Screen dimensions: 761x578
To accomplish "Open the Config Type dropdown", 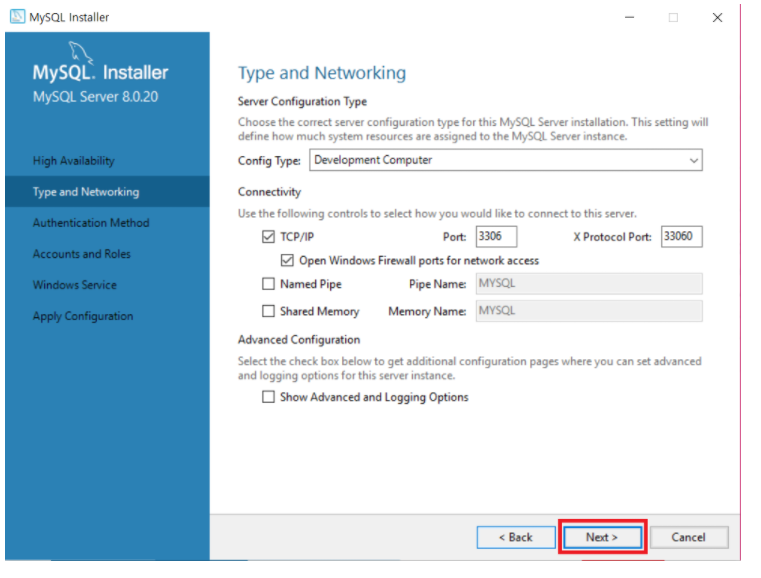I will (x=506, y=160).
